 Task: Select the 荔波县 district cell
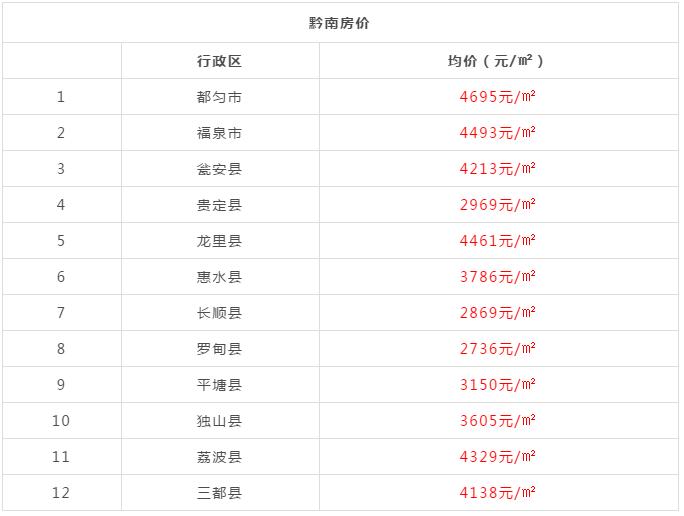click(x=219, y=457)
